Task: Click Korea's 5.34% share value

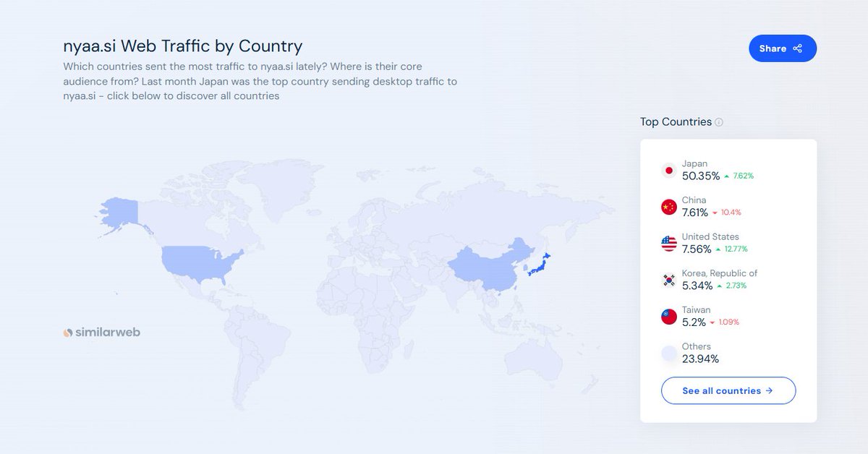Action: [697, 286]
